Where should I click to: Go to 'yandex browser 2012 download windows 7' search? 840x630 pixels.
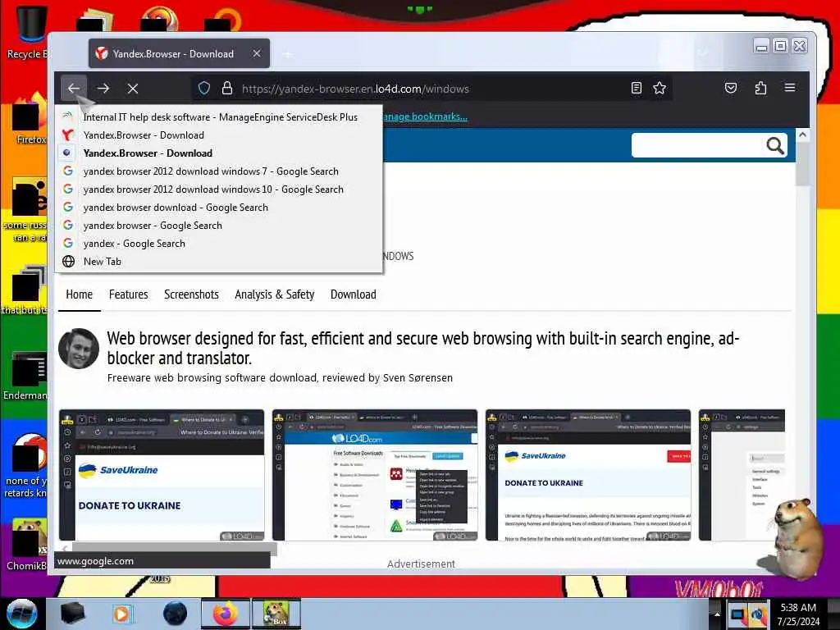219,171
